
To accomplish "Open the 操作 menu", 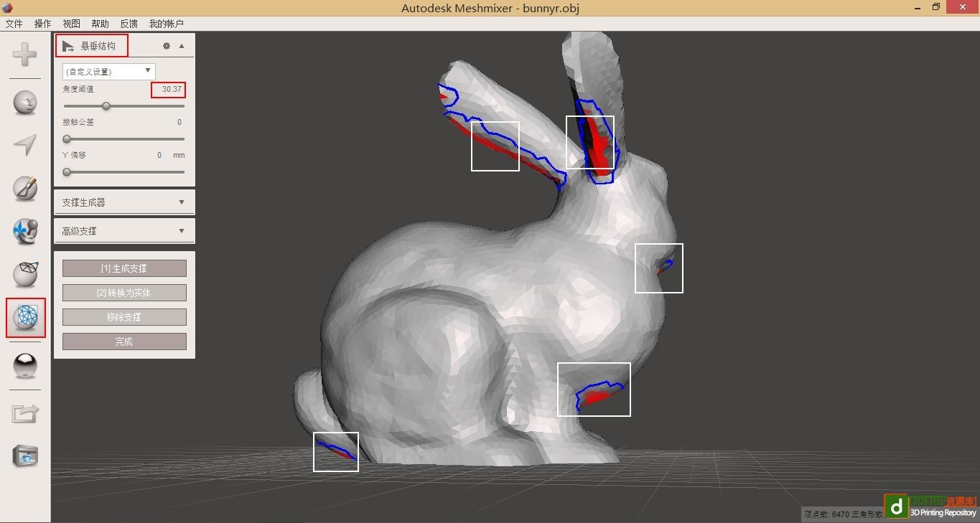I will [43, 24].
